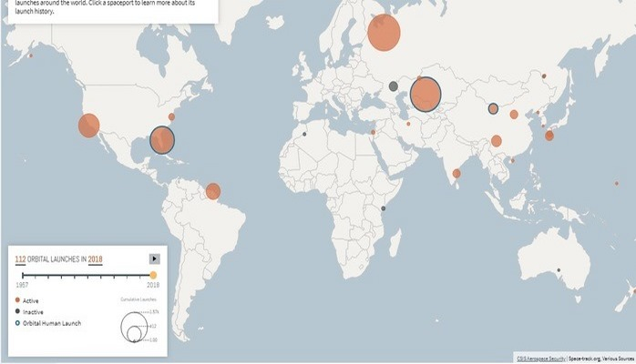Click the California spaceport circle

point(88,126)
